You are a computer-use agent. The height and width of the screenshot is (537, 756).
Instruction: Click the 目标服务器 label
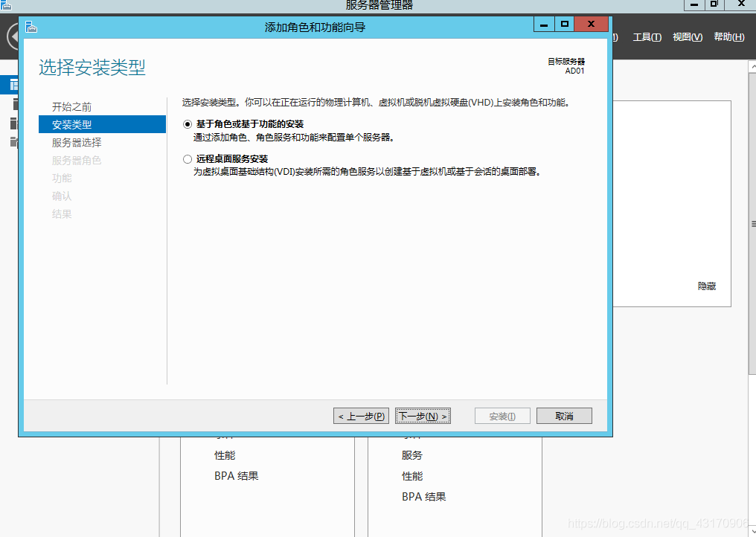pos(566,61)
